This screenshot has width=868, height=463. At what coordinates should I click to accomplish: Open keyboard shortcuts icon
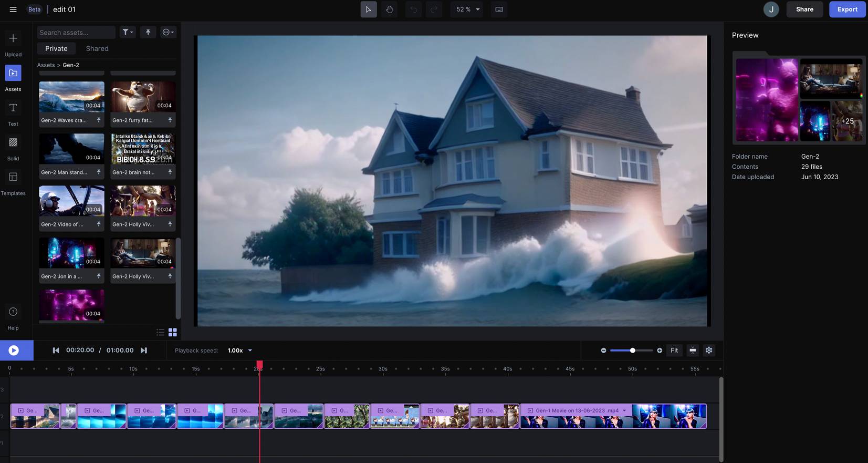[499, 9]
